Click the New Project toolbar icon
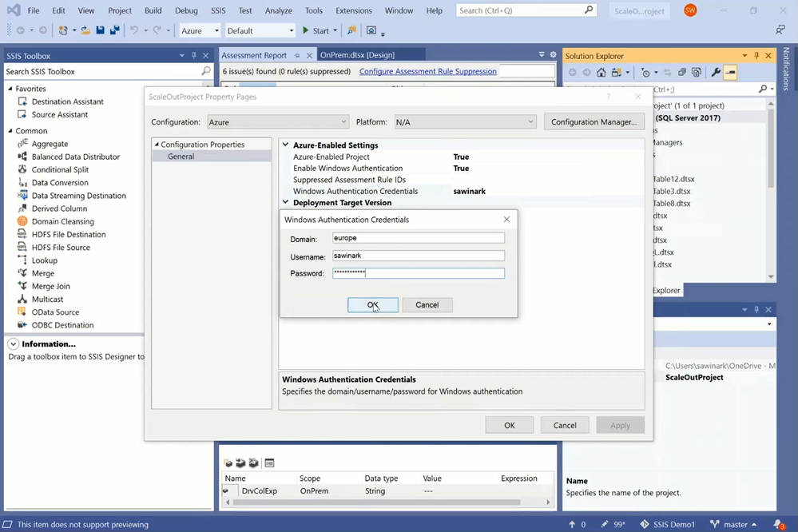Viewport: 798px width, 532px height. click(x=63, y=30)
